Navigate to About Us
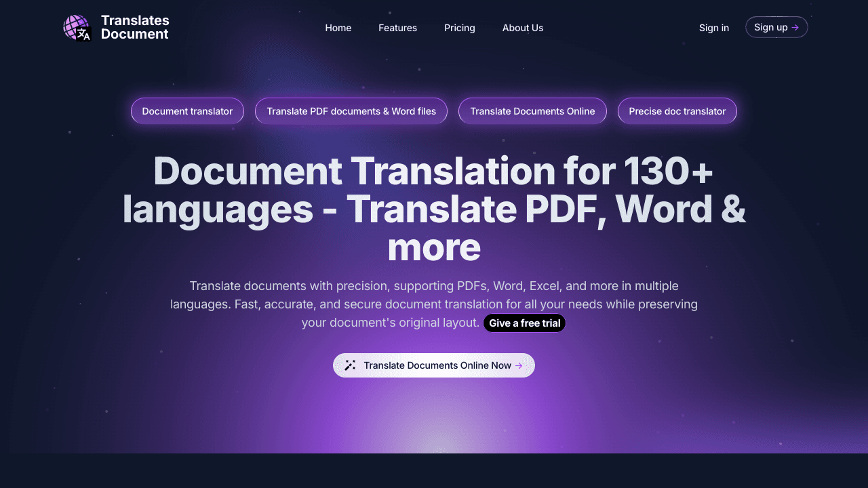This screenshot has height=488, width=868. [x=523, y=28]
